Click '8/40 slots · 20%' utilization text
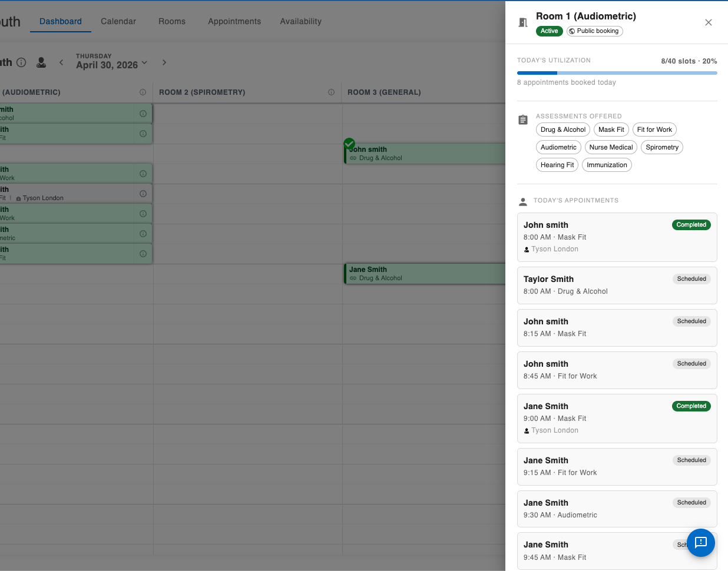This screenshot has width=728, height=571. [x=689, y=61]
